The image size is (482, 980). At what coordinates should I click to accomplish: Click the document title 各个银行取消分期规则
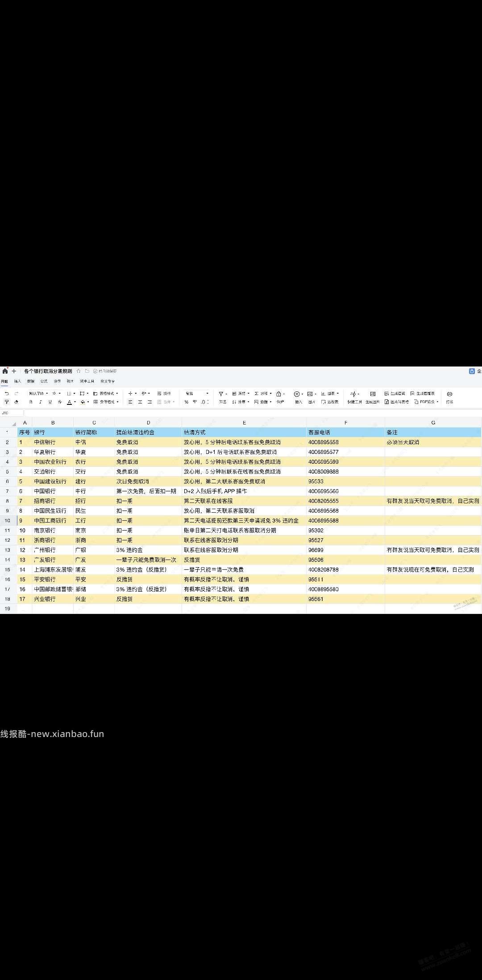[48, 371]
